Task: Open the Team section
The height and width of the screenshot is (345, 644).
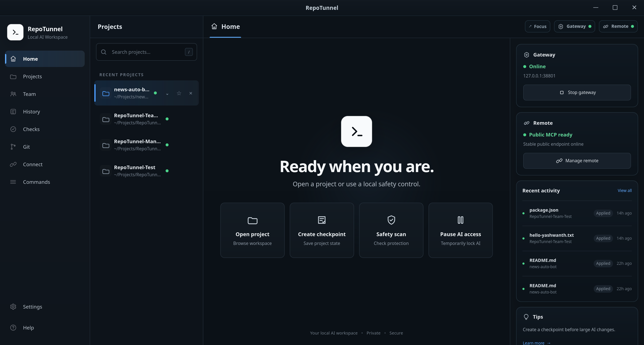Action: 45,94
